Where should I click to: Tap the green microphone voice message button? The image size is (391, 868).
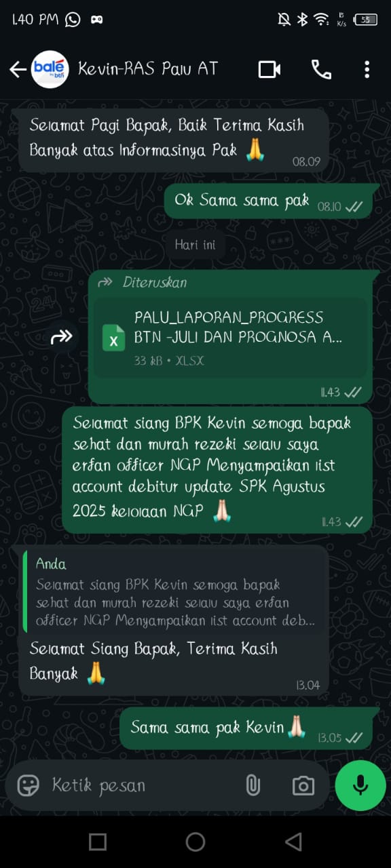click(x=360, y=785)
